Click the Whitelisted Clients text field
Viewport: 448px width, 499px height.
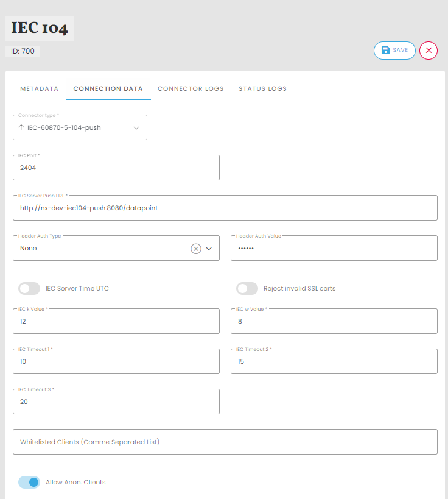[225, 442]
